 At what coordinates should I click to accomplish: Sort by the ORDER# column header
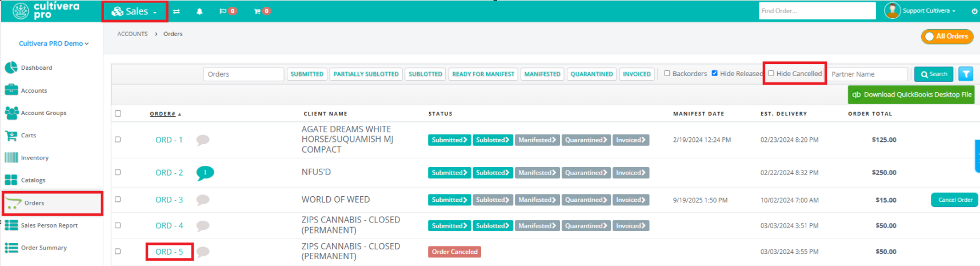pos(165,114)
